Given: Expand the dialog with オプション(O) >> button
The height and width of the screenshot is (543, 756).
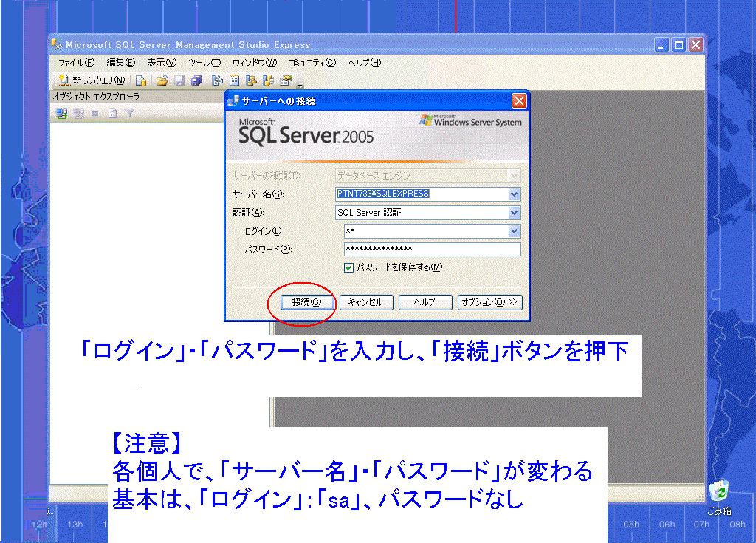Looking at the screenshot, I should pos(489,302).
